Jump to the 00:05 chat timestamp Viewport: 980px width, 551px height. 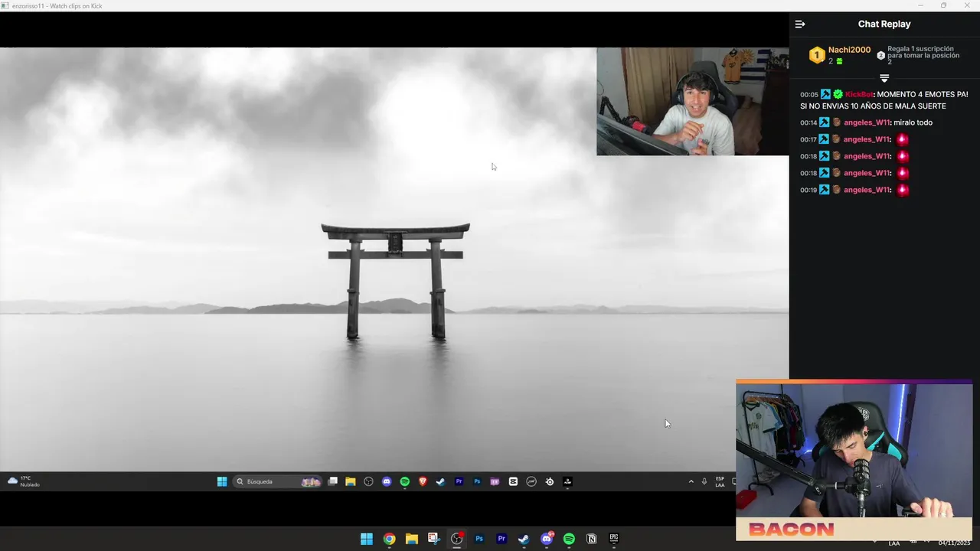[x=809, y=95]
